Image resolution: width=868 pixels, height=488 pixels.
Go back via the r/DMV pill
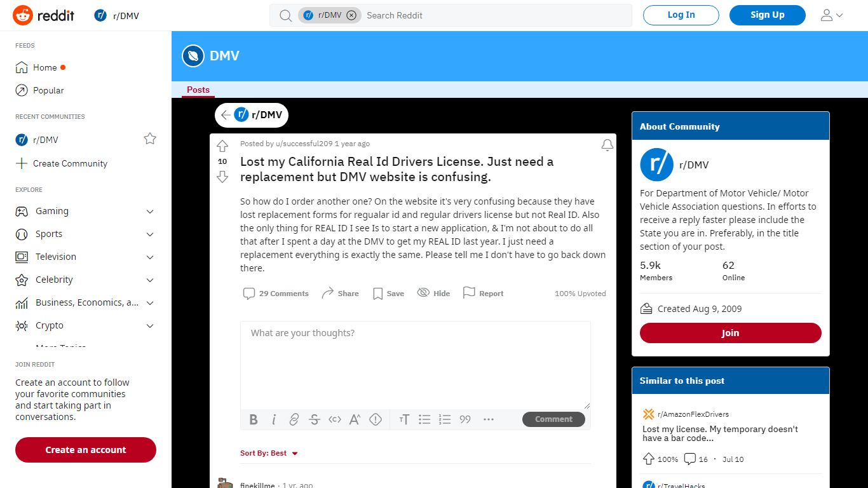click(x=252, y=115)
